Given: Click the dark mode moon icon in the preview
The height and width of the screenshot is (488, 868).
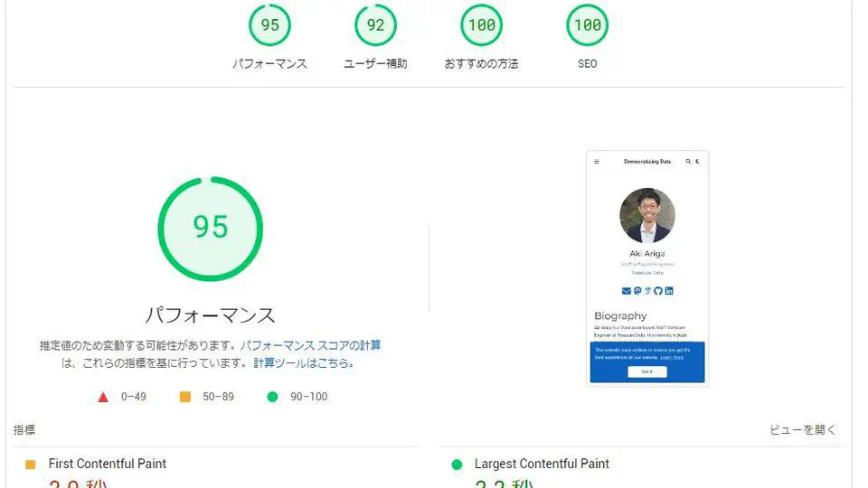Looking at the screenshot, I should click(697, 162).
